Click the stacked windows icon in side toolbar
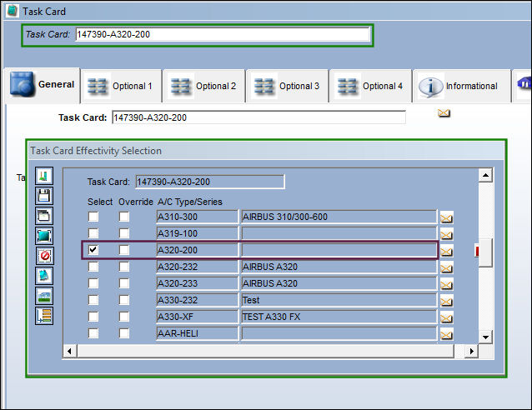532x410 pixels. tap(44, 216)
